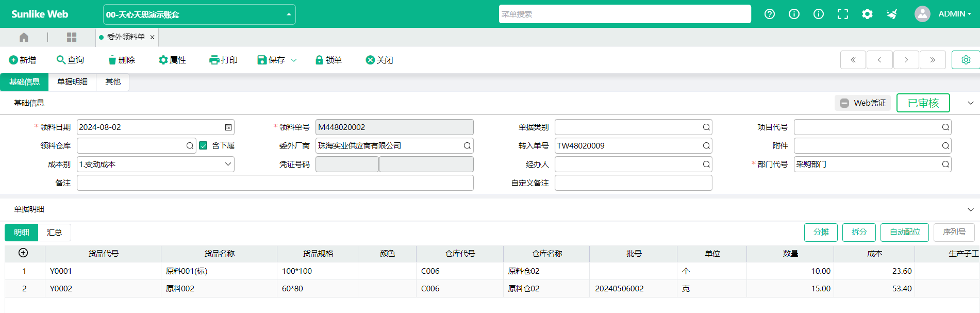This screenshot has width=980, height=313.
Task: Click the 自定义备注 input field
Action: [x=633, y=183]
